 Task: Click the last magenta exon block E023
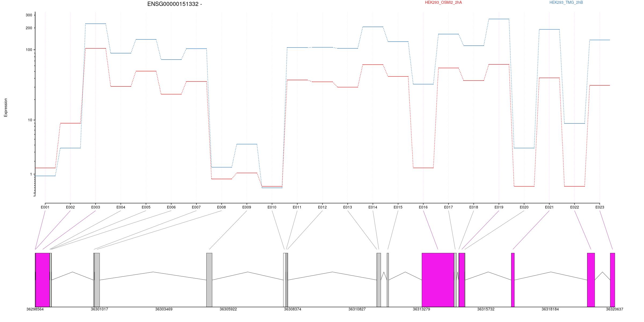click(613, 280)
